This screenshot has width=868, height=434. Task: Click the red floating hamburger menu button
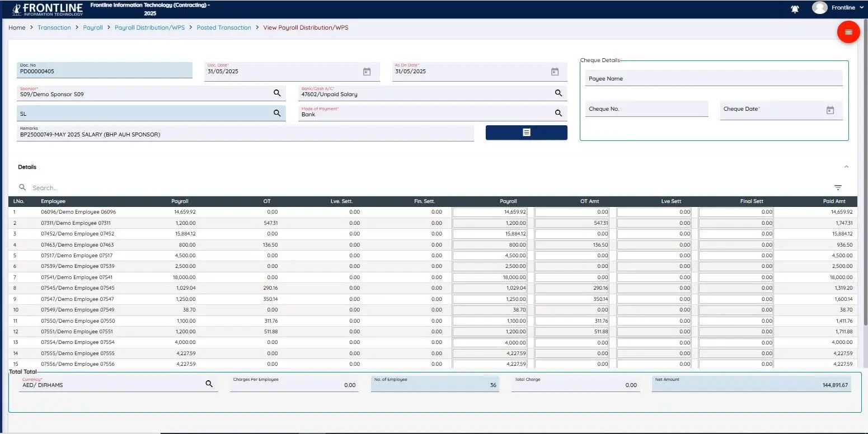(848, 32)
